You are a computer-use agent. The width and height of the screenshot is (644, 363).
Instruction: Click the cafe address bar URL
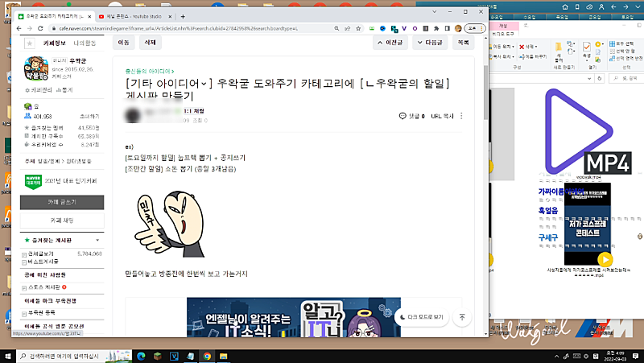[x=179, y=28]
